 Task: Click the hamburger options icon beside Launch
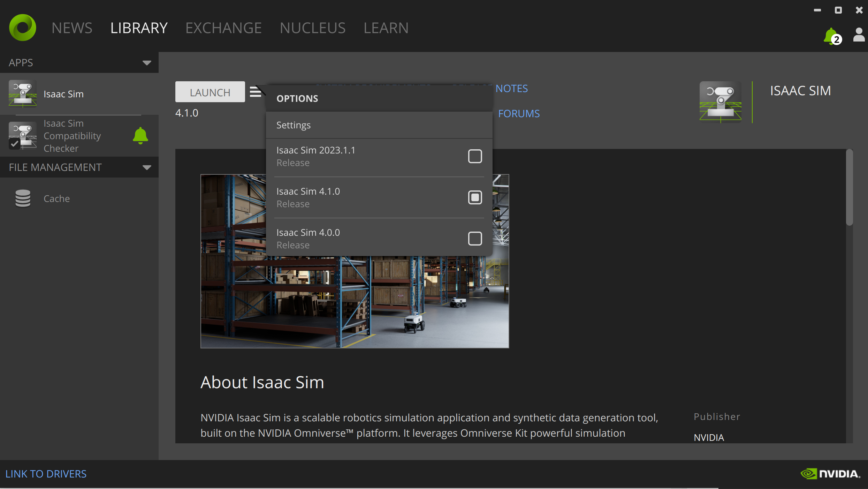(256, 92)
